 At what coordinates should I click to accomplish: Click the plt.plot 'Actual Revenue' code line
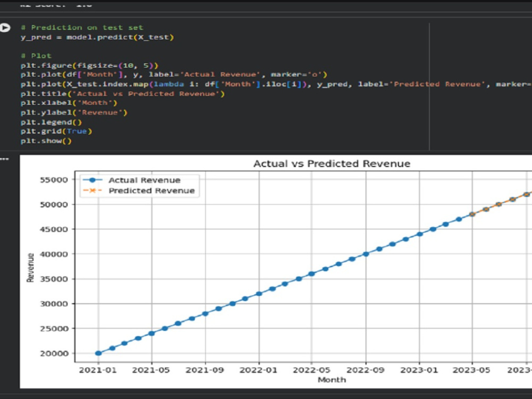point(174,74)
